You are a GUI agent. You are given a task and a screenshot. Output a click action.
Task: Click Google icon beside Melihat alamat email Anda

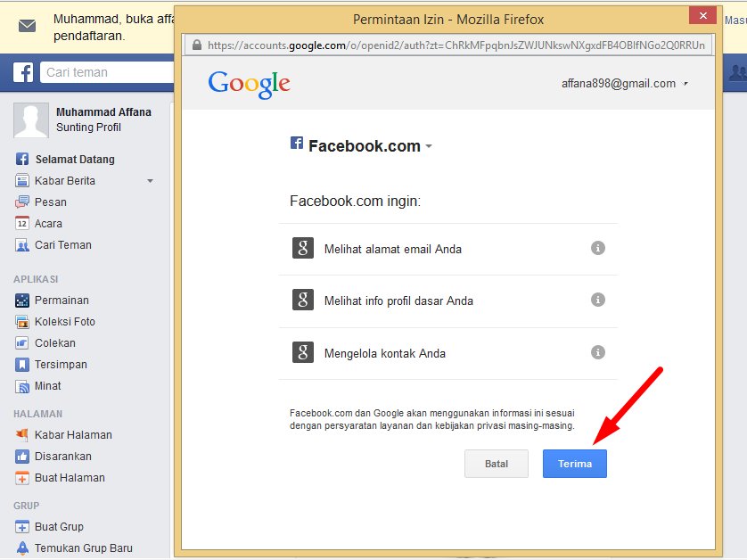point(303,248)
